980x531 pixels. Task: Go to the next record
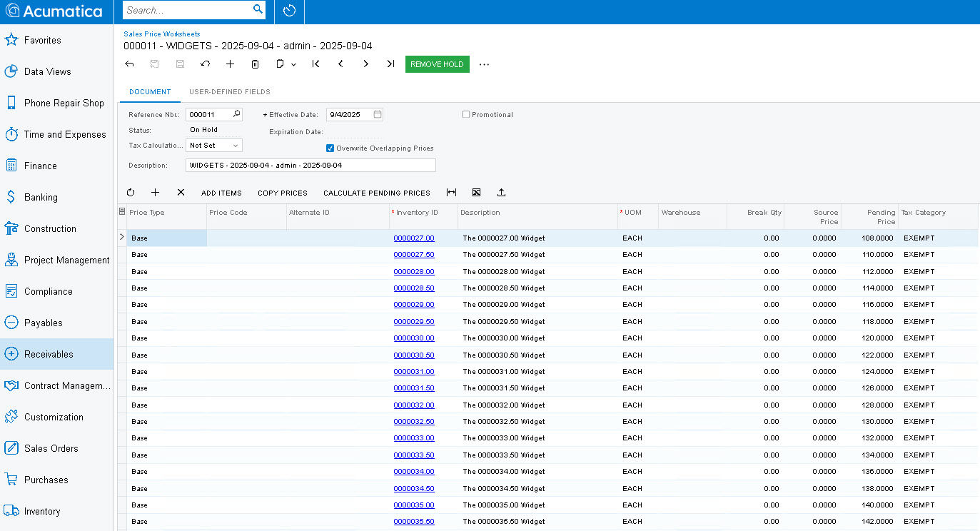365,64
